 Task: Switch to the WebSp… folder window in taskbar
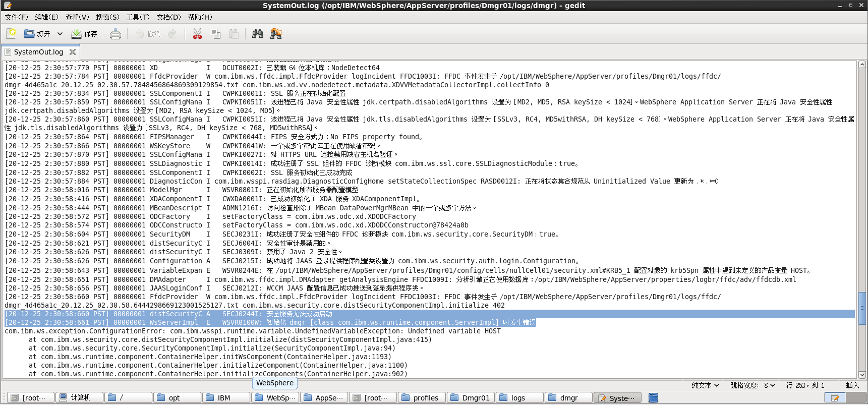275,398
